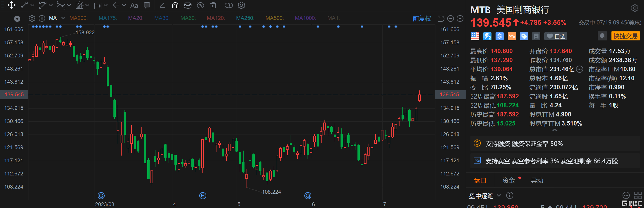Expand the MA indicator dropdown

pos(63,18)
